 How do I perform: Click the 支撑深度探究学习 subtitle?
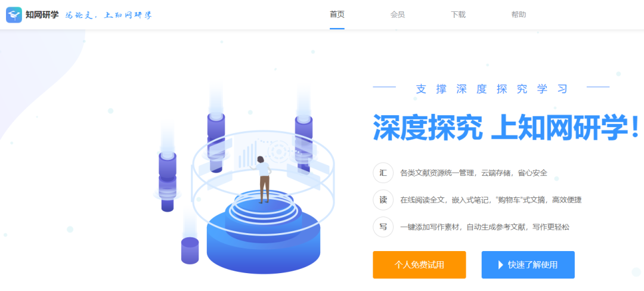491,89
